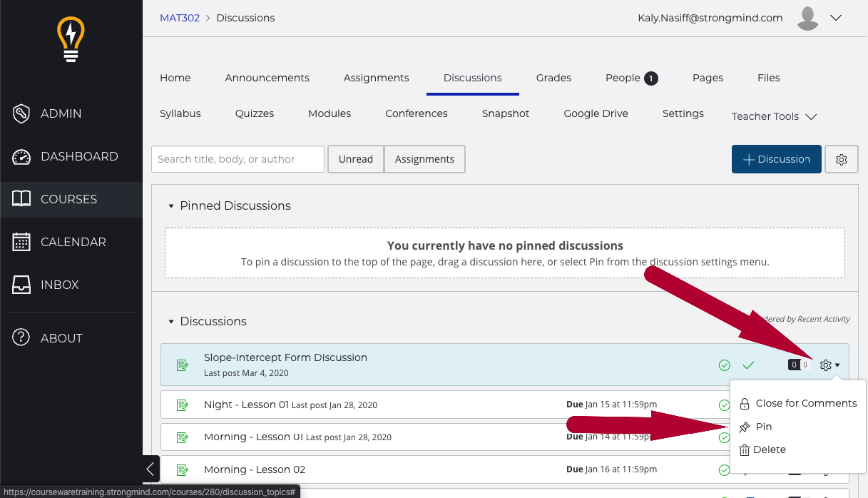Toggle published checkmark on Slope-Intercept Form Discussion
Image resolution: width=868 pixels, height=498 pixels.
pos(724,365)
